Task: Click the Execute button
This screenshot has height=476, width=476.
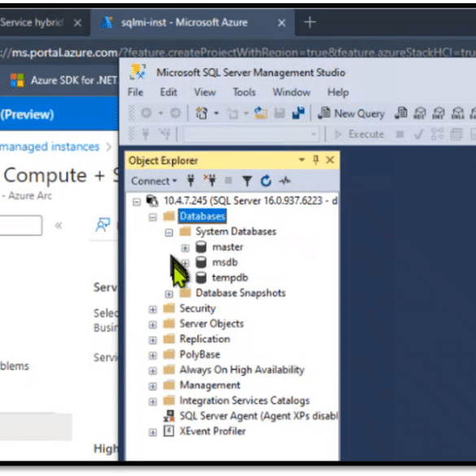Action: 359,134
